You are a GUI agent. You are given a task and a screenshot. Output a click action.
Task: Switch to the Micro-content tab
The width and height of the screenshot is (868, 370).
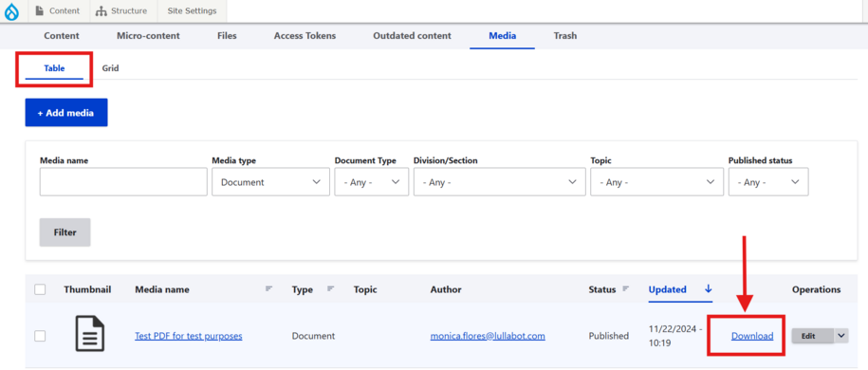148,35
